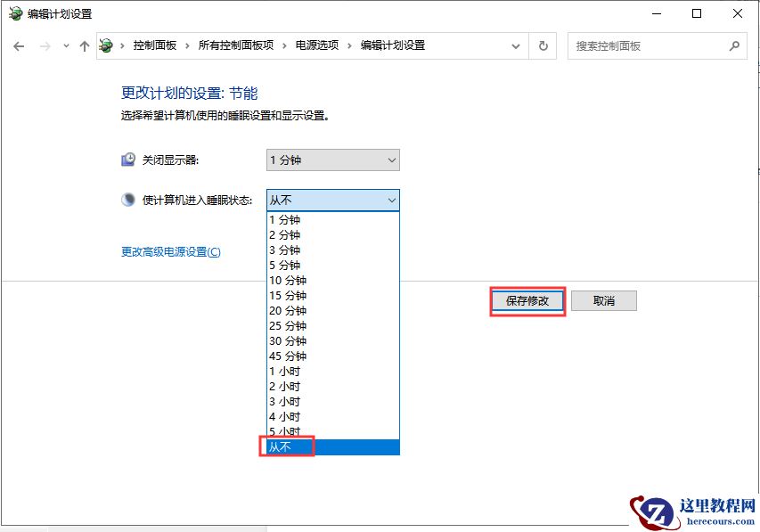Click the up-one-level arrow in the navigation bar

click(x=84, y=46)
